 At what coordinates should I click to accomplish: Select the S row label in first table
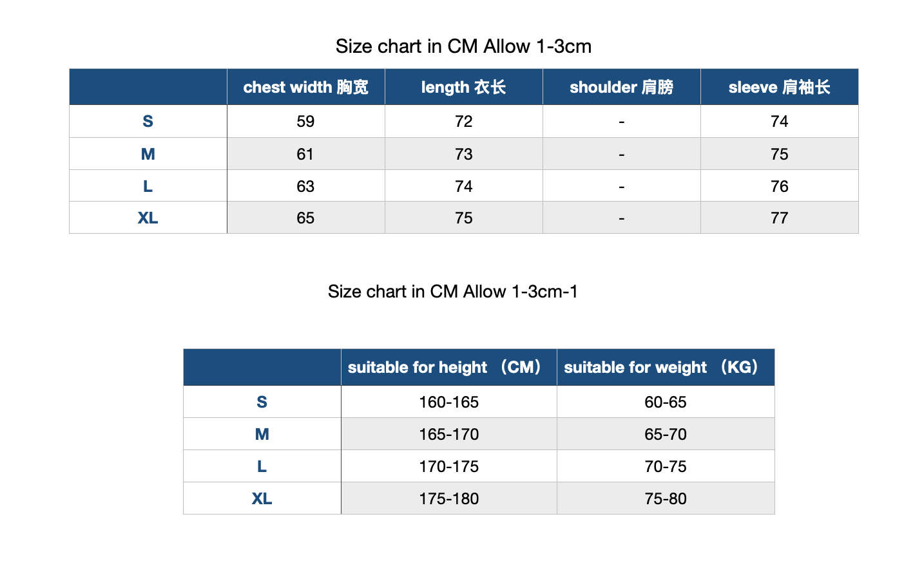[148, 121]
